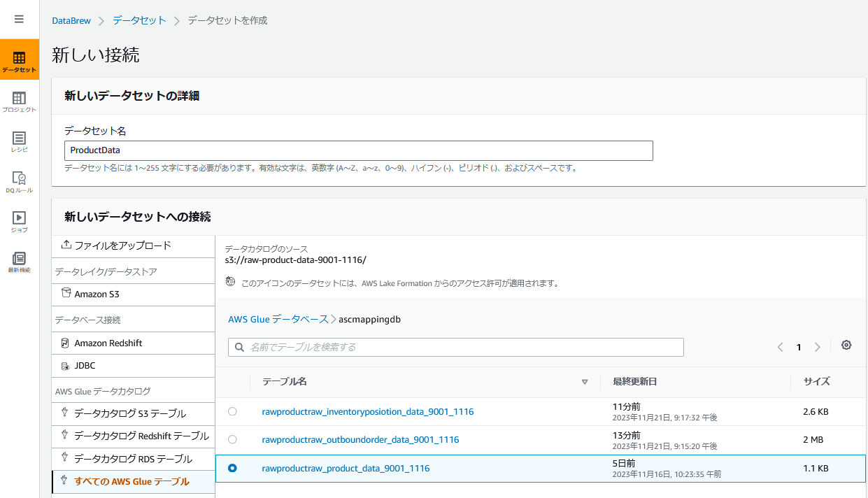Viewport: 868px width, 498px height.
Task: Open the rawproductraw_outboundorder_data_9001_1116 table link
Action: click(x=361, y=439)
